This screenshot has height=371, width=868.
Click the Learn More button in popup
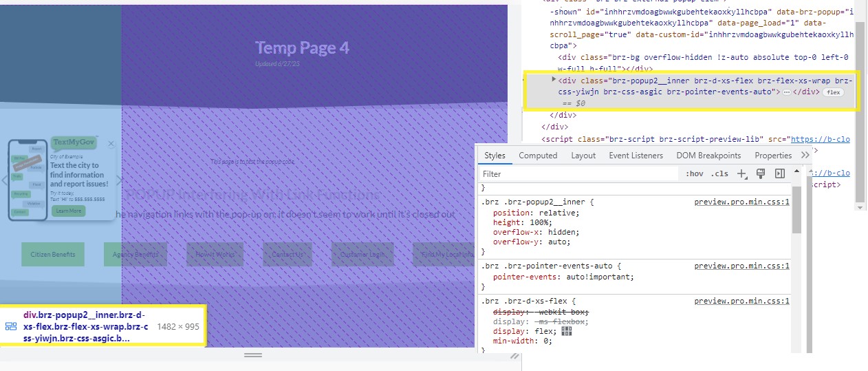(x=68, y=211)
